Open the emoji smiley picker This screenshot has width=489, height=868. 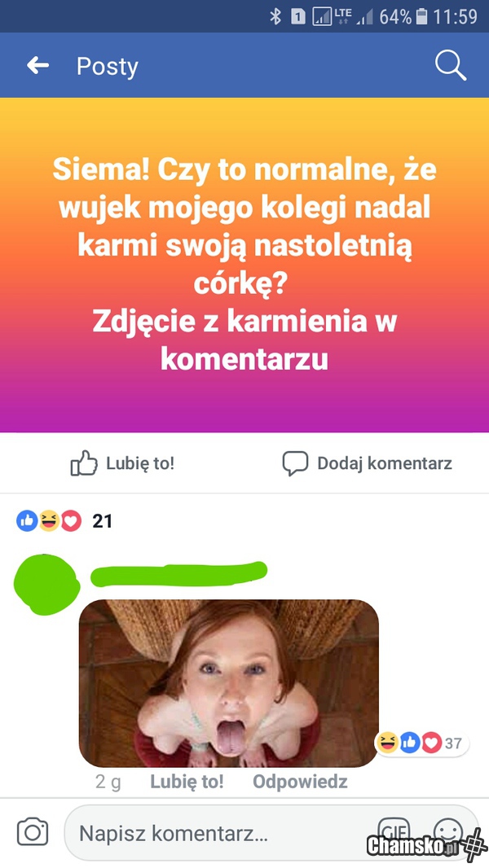click(448, 832)
